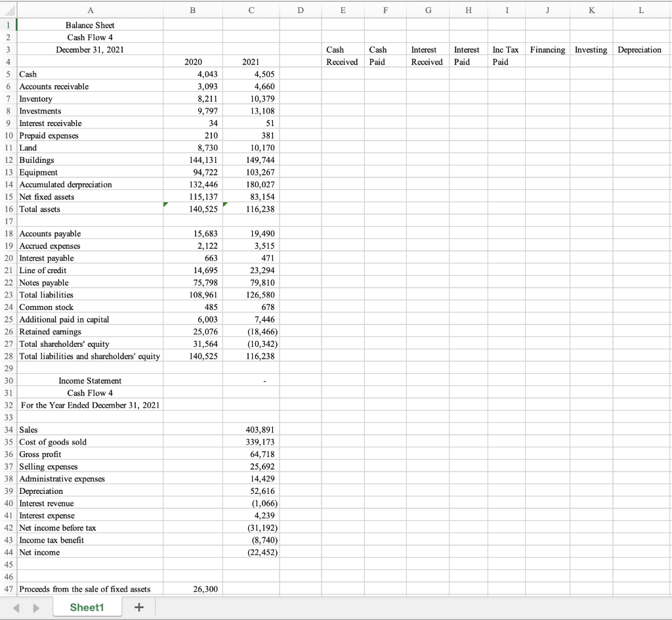Click Financing header cell
The width and height of the screenshot is (672, 620).
[x=548, y=49]
